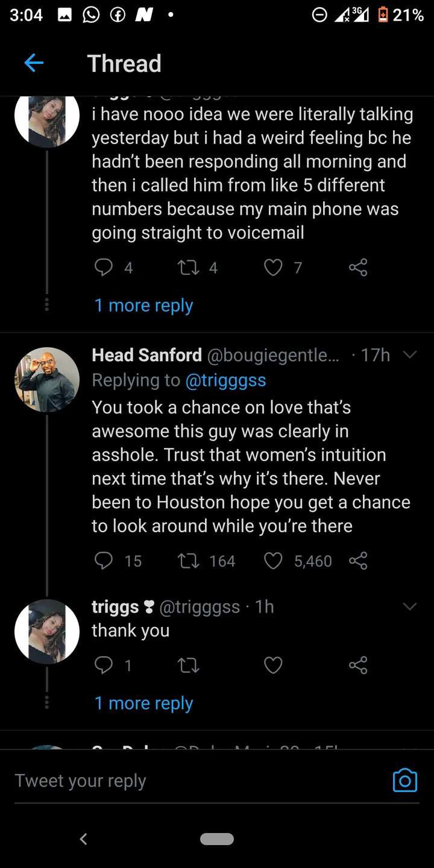
Task: Like the tweet showing 7 likes
Action: [274, 268]
